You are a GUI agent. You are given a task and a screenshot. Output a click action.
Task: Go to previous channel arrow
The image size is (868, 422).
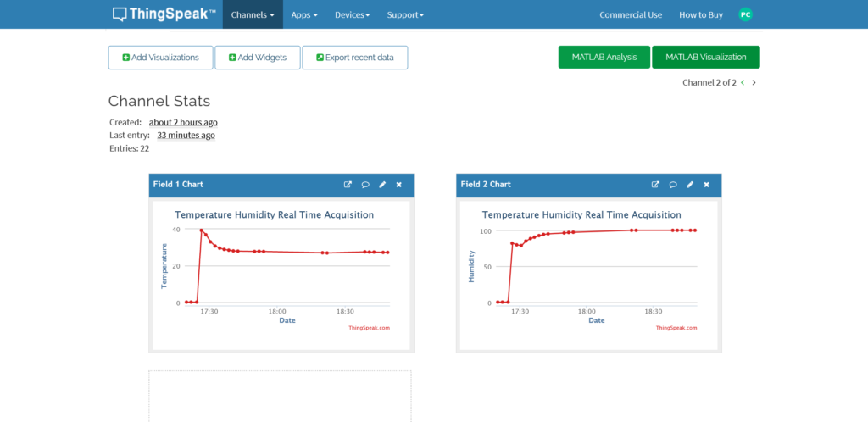click(743, 83)
